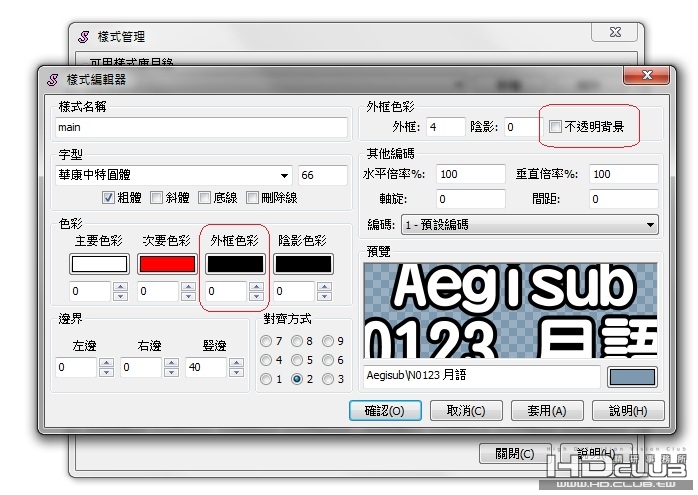Edit the 樣式名稱 field containing main

point(201,127)
